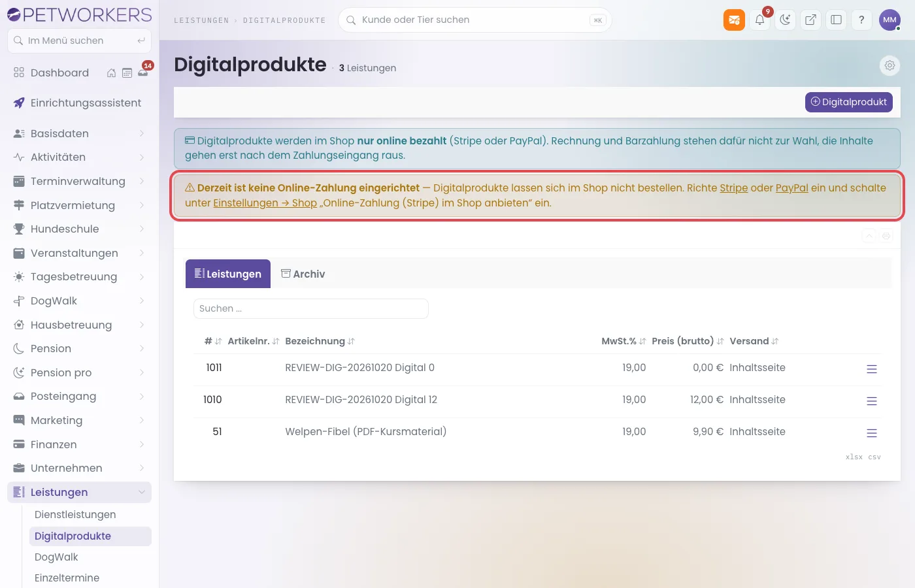Follow the PayPal link in warning
Viewport: 915px width, 588px height.
(x=791, y=188)
